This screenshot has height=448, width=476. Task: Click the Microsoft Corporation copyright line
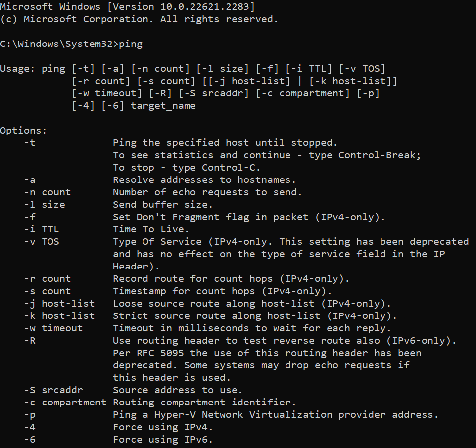point(139,19)
